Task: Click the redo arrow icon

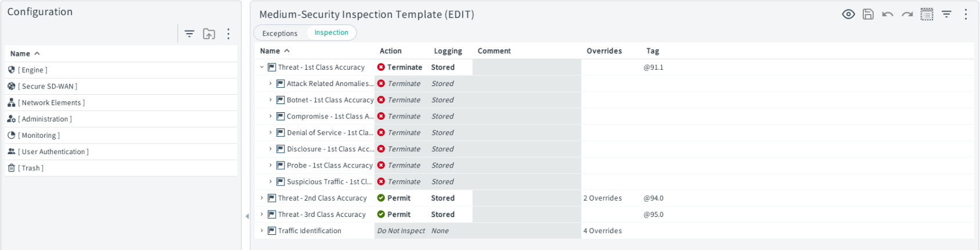Action: pos(907,15)
